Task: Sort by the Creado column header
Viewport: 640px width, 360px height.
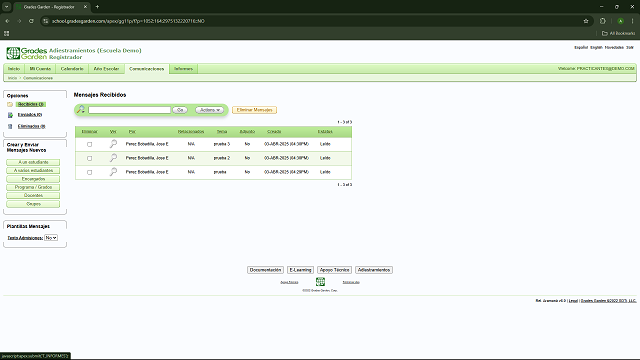Action: (274, 131)
